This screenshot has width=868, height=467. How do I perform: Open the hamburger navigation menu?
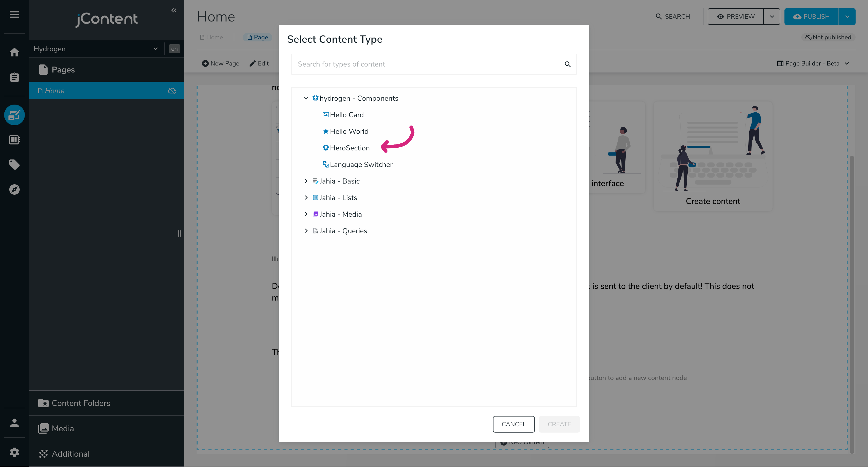pos(14,14)
